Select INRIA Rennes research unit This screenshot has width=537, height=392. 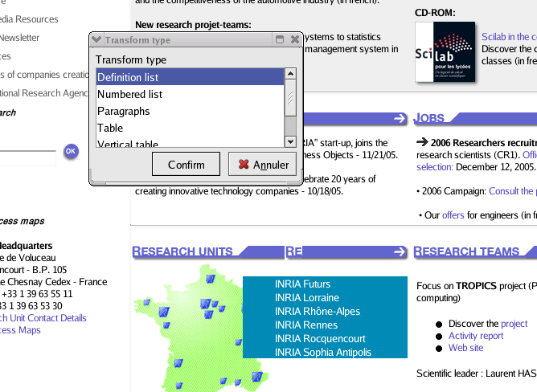coord(306,325)
